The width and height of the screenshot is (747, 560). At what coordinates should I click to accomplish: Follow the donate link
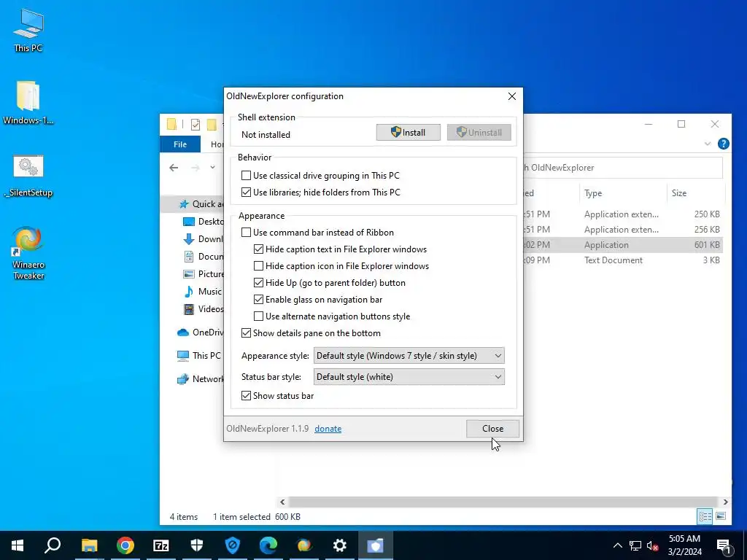(328, 429)
